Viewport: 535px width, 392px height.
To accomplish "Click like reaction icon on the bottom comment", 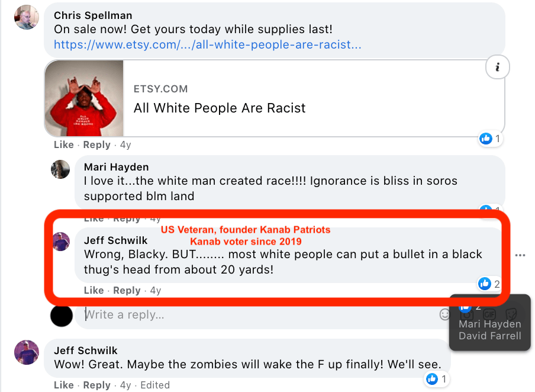I will 433,379.
